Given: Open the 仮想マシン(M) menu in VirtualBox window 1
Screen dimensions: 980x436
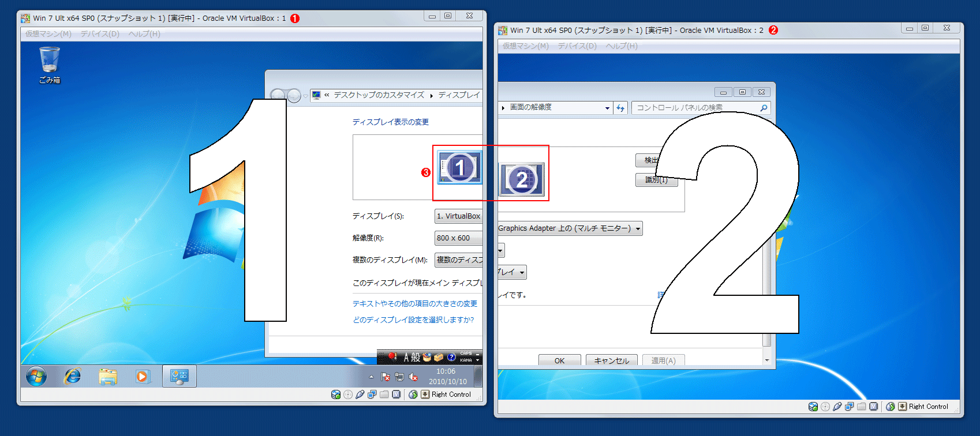Looking at the screenshot, I should click(48, 34).
